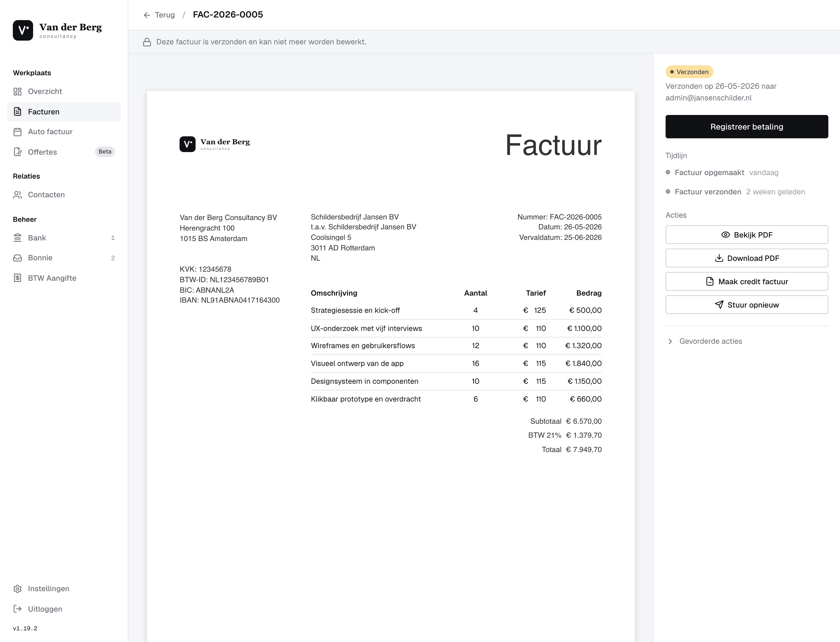Click the lock icon in the notice bar
This screenshot has width=840, height=642.
point(147,42)
